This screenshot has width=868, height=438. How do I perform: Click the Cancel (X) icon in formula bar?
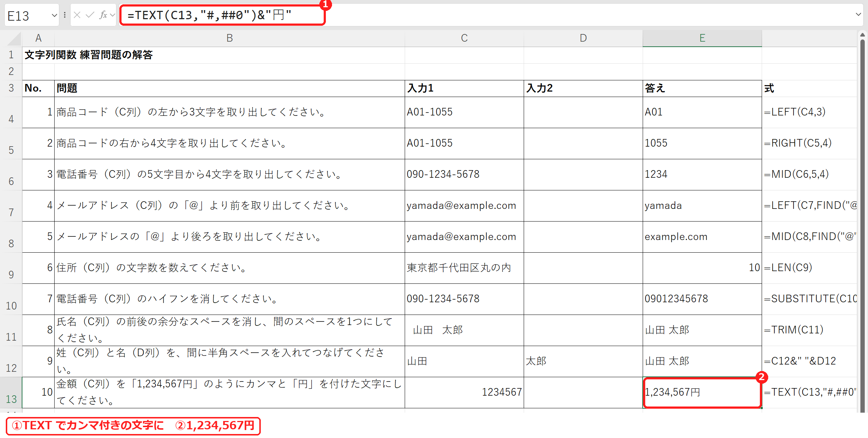pos(77,15)
